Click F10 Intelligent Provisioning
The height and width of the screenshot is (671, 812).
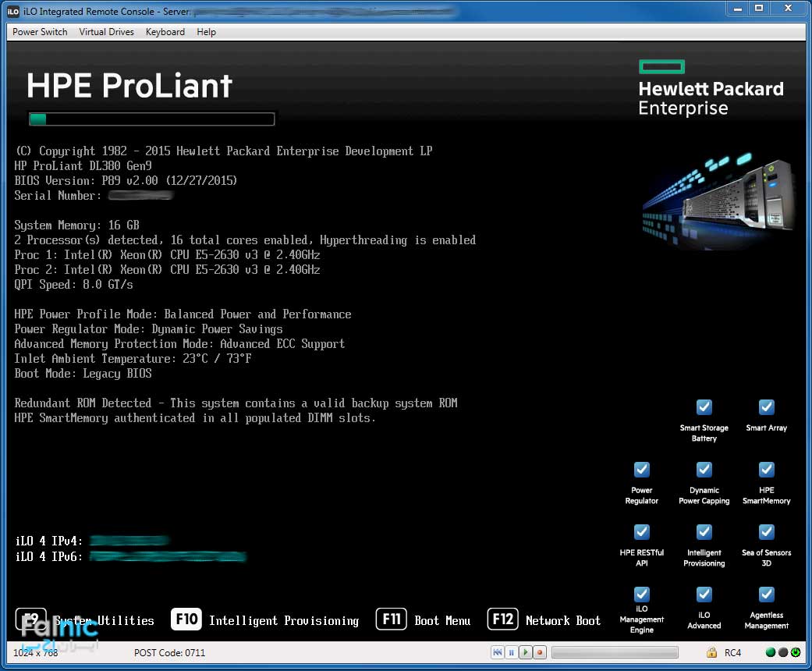(x=265, y=620)
